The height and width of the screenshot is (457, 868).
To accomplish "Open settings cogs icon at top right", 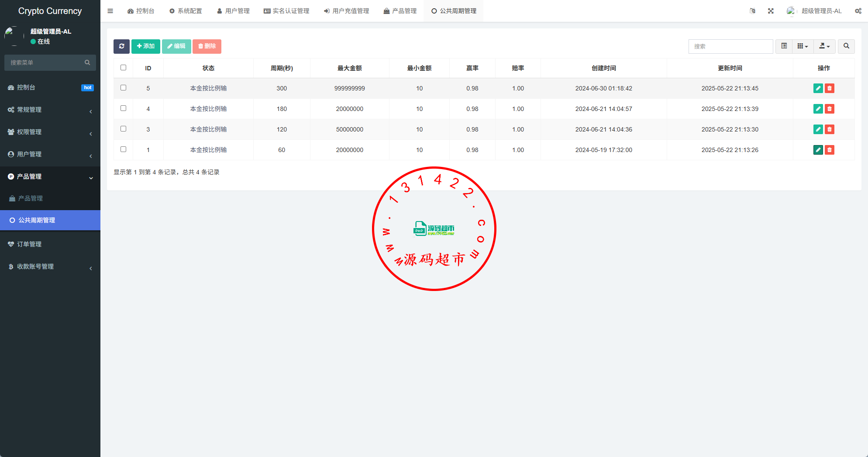I will click(x=858, y=11).
